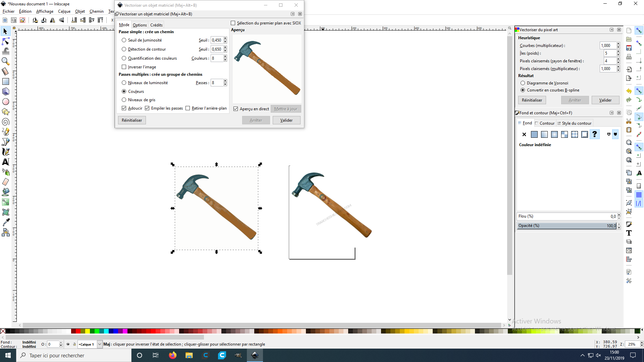Select the eraser tool
Image resolution: width=644 pixels, height=362 pixels.
coord(5,182)
